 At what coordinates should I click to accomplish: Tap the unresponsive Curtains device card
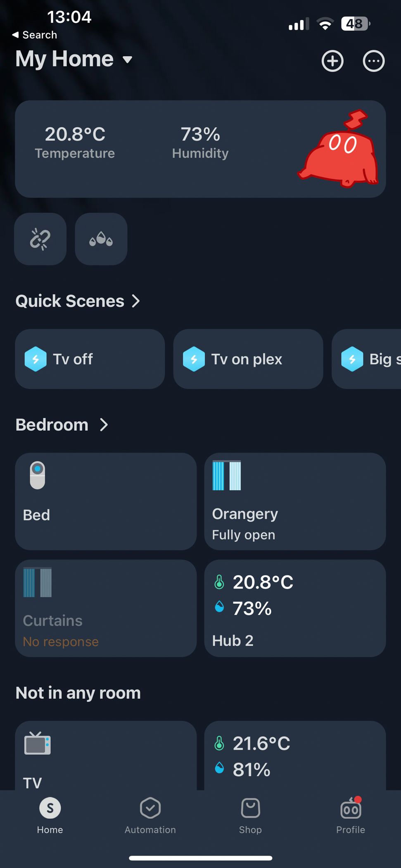click(106, 608)
